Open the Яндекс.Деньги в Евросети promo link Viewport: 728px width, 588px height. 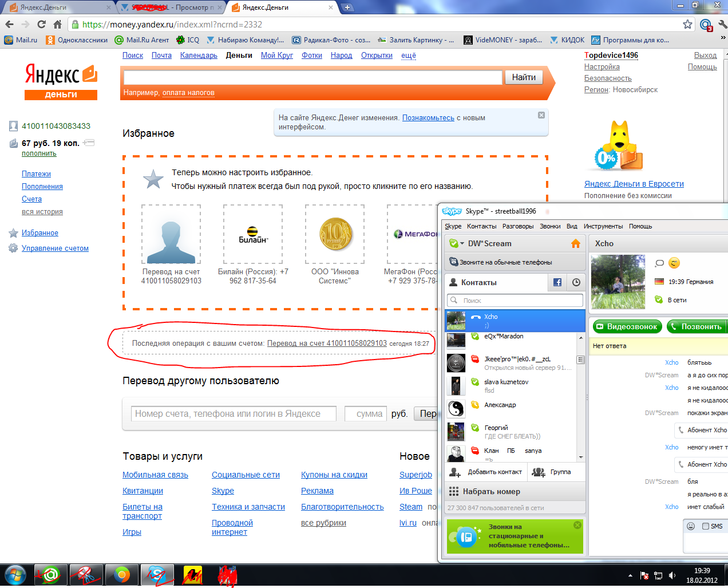point(634,184)
